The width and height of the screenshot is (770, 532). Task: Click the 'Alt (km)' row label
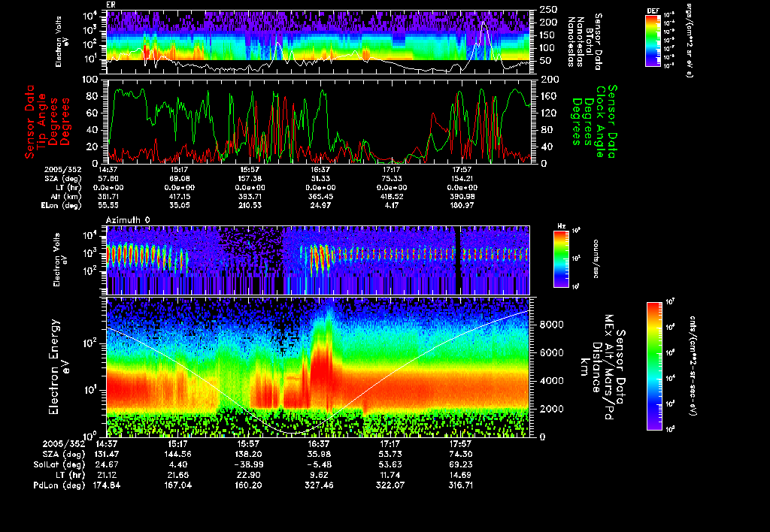(x=66, y=196)
